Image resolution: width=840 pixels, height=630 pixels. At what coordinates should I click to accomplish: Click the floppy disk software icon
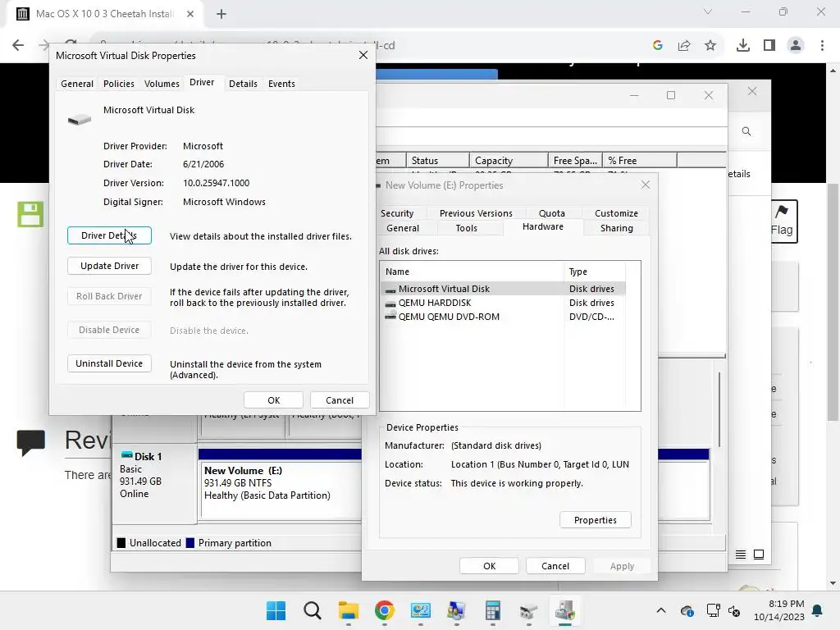(x=30, y=214)
